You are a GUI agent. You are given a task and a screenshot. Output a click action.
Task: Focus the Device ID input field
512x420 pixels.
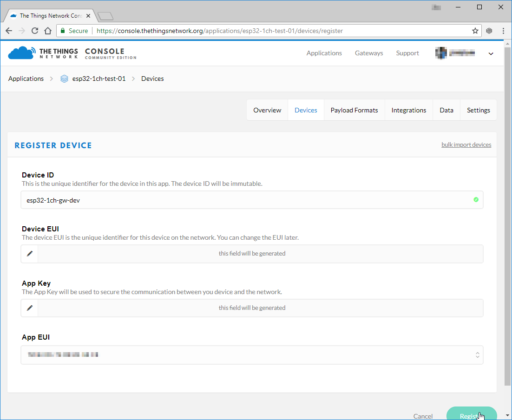[x=252, y=200]
